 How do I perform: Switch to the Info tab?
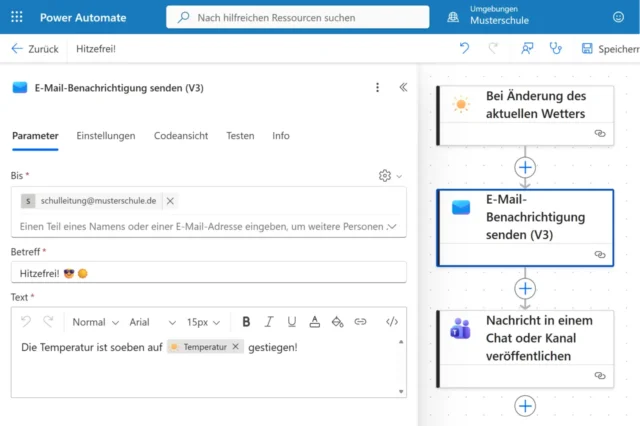pyautogui.click(x=281, y=136)
